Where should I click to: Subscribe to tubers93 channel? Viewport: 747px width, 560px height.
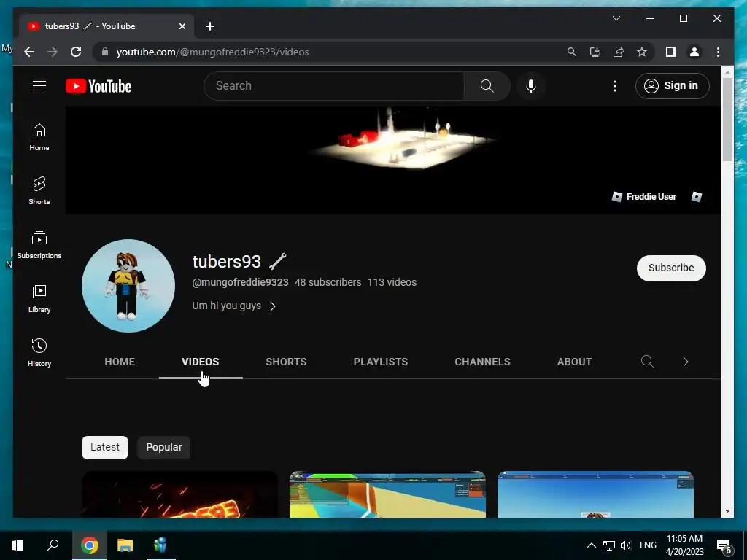tap(671, 268)
